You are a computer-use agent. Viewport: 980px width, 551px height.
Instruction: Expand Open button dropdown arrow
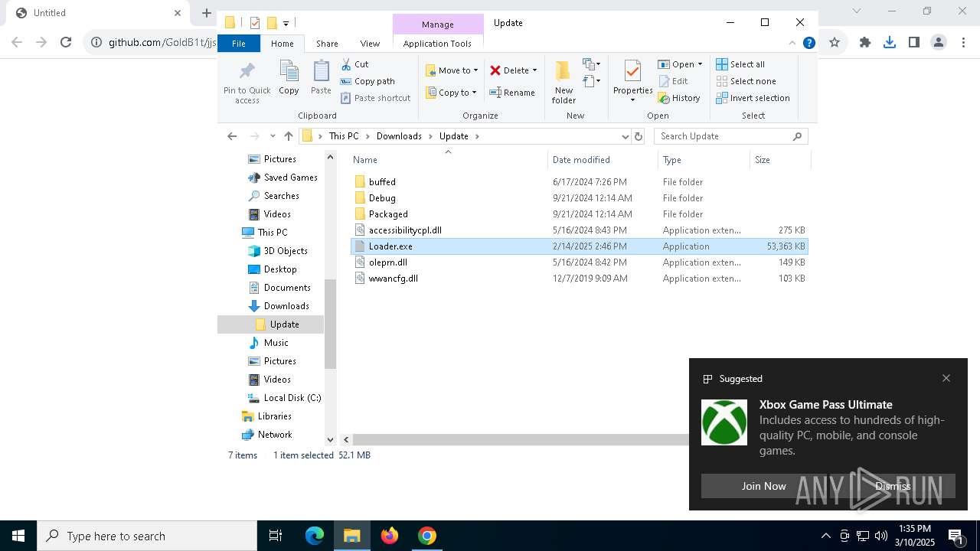point(700,64)
